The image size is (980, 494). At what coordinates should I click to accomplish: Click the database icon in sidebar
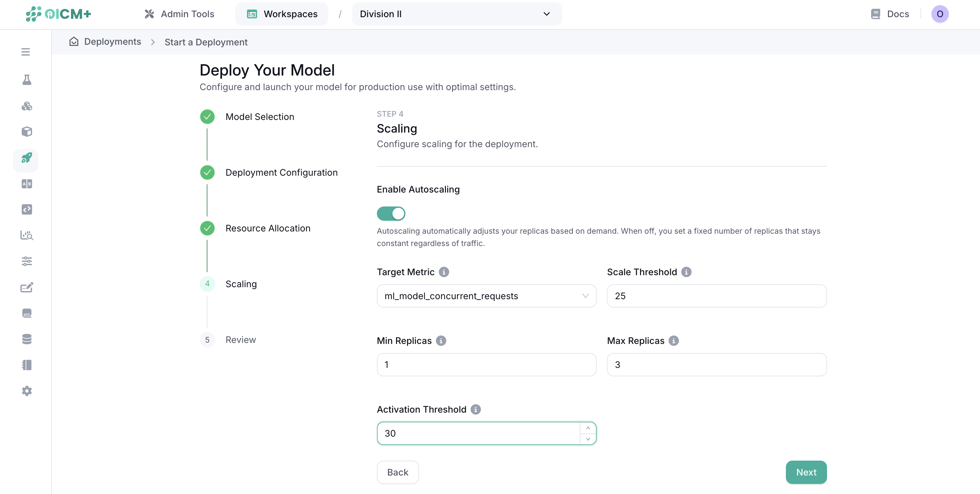click(26, 339)
